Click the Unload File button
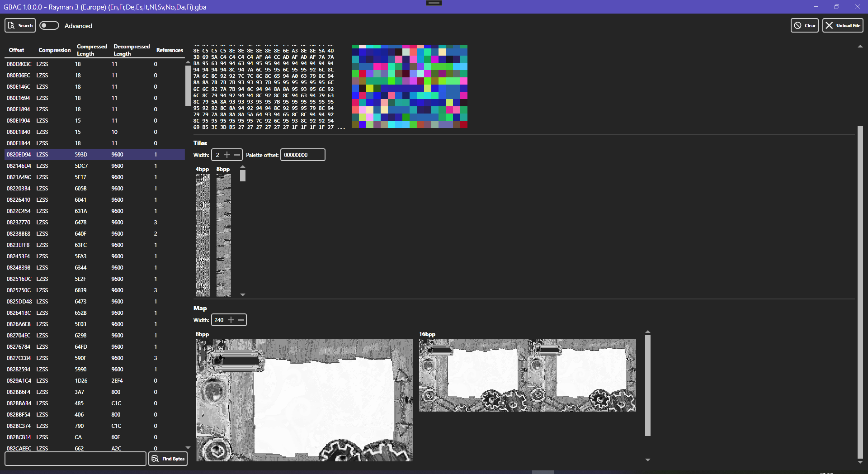Screen dimensions: 868x474 click(843, 25)
